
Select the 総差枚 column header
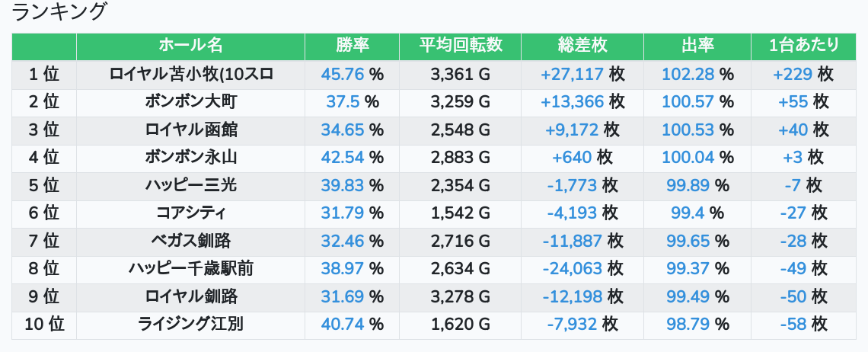coord(582,45)
